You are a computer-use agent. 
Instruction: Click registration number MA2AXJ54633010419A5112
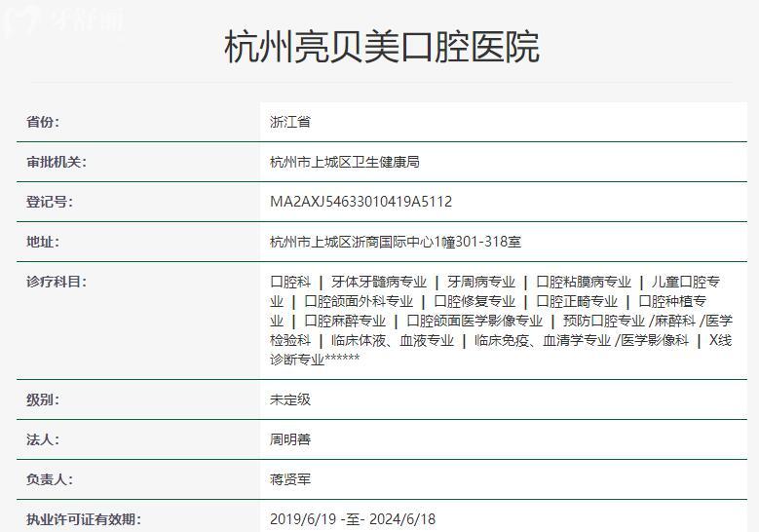361,202
